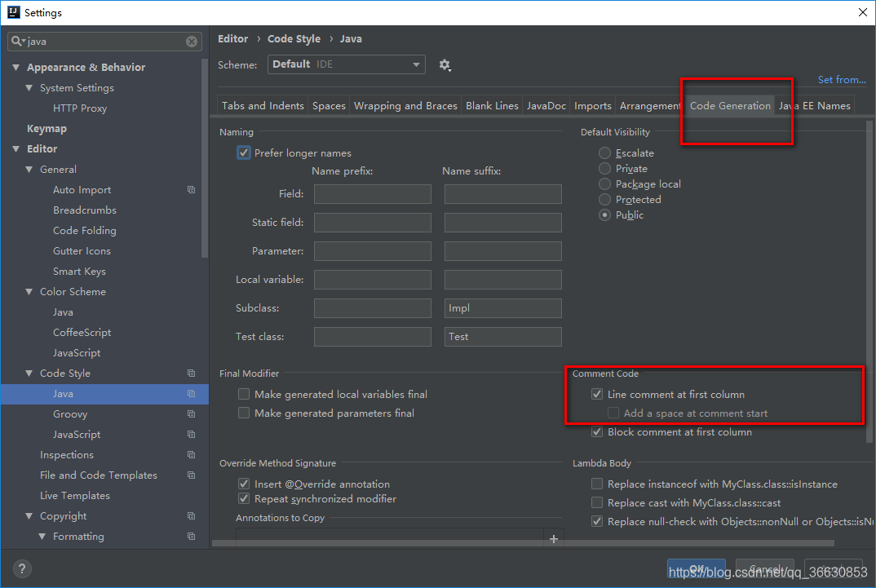Viewport: 876px width, 588px height.
Task: Switch to Tabs and Indents tab
Action: (263, 105)
